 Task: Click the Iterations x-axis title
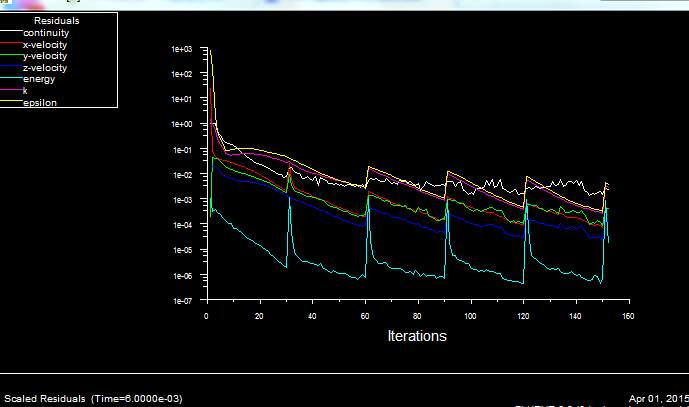[416, 336]
